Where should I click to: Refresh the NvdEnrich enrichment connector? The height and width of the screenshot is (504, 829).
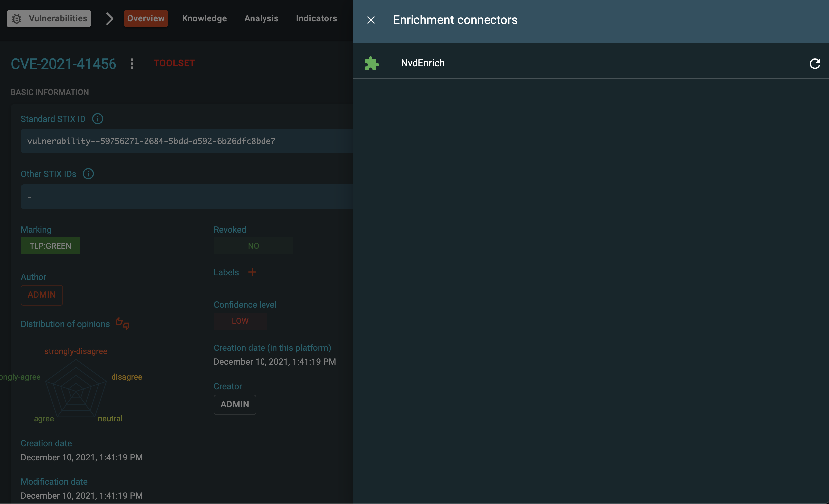pos(815,64)
